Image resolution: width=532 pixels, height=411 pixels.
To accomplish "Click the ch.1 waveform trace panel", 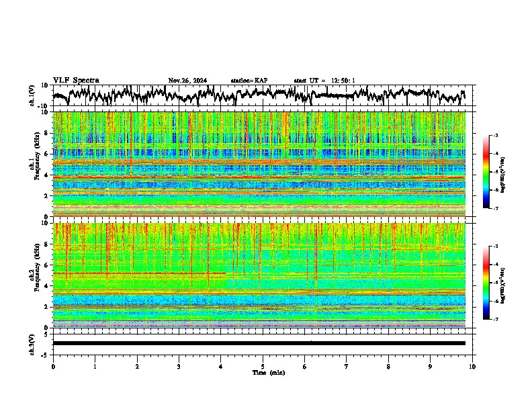I will click(264, 95).
